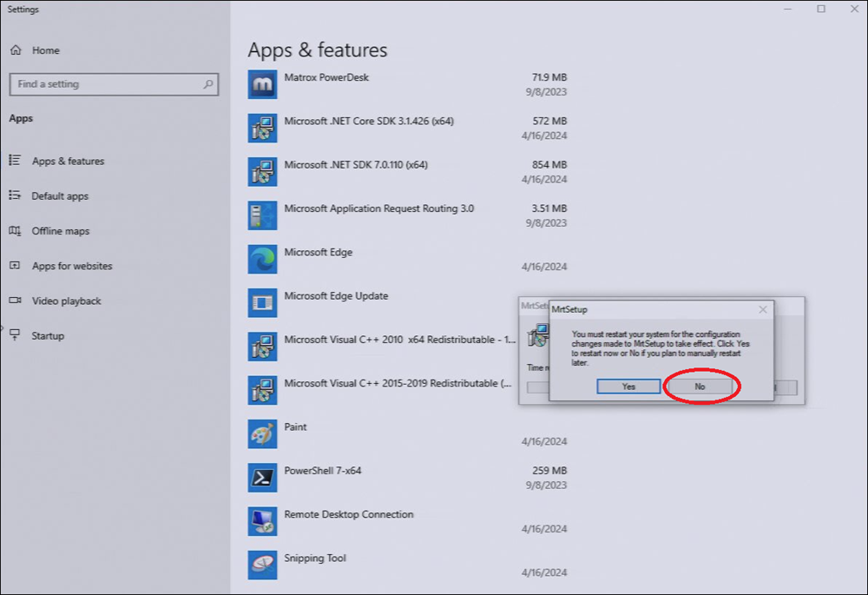Screen dimensions: 868x595
Task: Click Yes to restart now
Action: pyautogui.click(x=628, y=387)
